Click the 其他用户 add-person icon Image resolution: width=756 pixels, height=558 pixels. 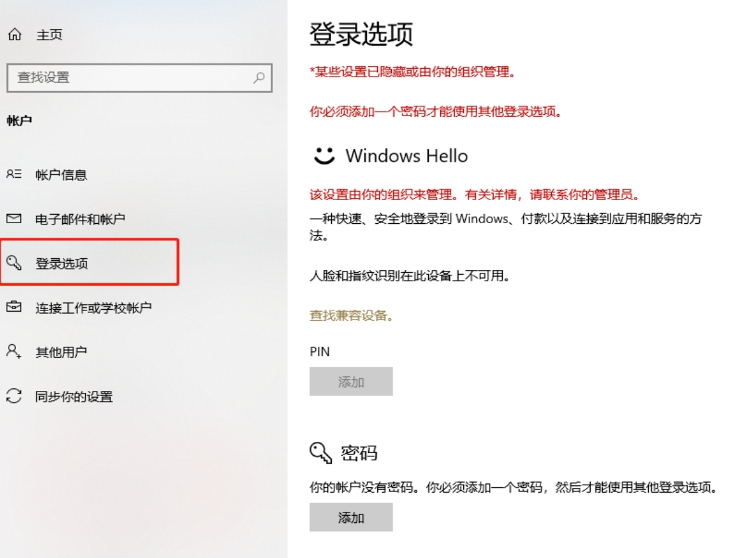click(x=14, y=352)
